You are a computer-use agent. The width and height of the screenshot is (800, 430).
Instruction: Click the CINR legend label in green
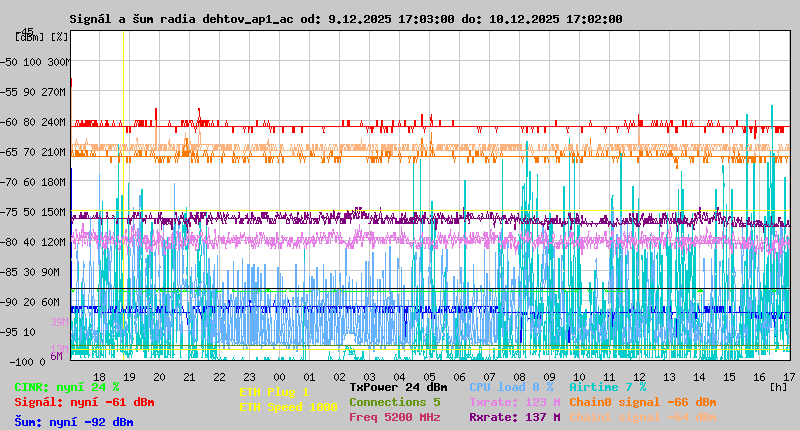click(x=66, y=386)
